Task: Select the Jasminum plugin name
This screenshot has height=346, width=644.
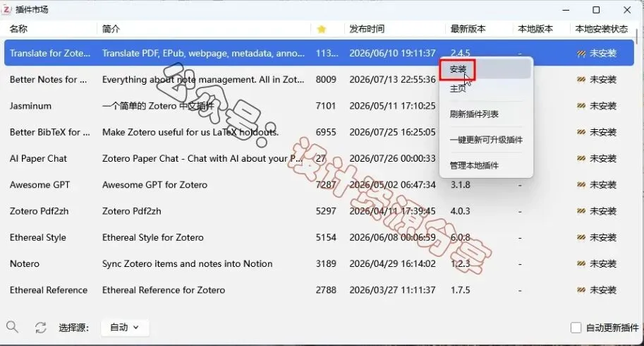Action: click(30, 106)
